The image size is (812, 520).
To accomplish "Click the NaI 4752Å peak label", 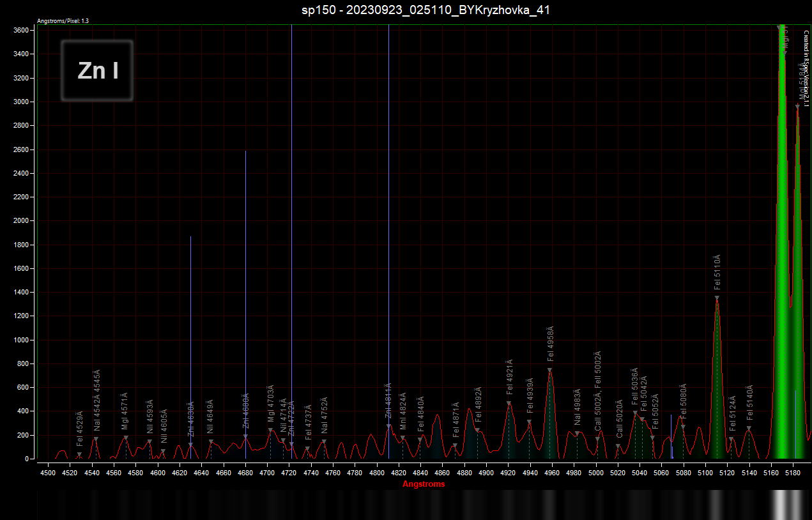I will point(324,415).
